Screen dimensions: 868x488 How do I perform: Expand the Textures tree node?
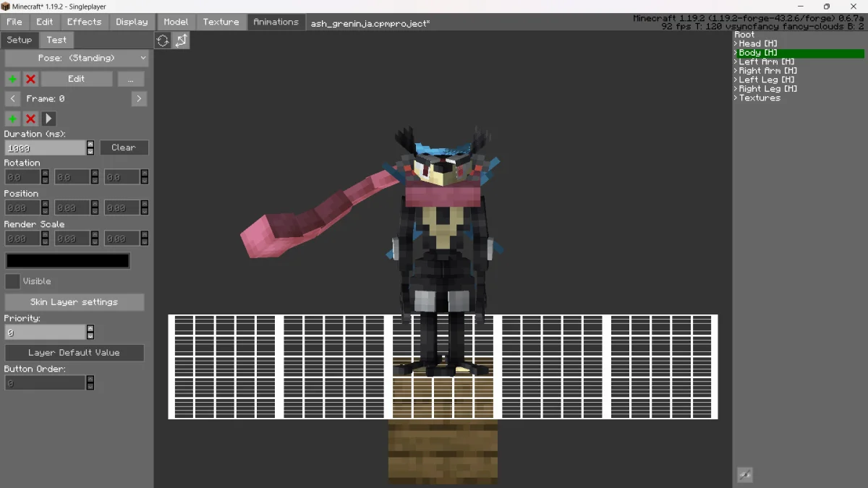[x=736, y=98]
